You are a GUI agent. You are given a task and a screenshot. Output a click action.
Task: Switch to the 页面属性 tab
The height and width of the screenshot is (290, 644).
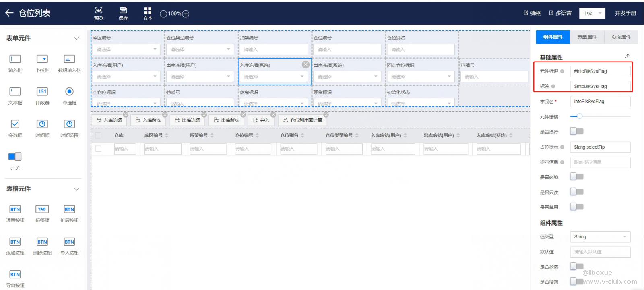[x=621, y=37]
